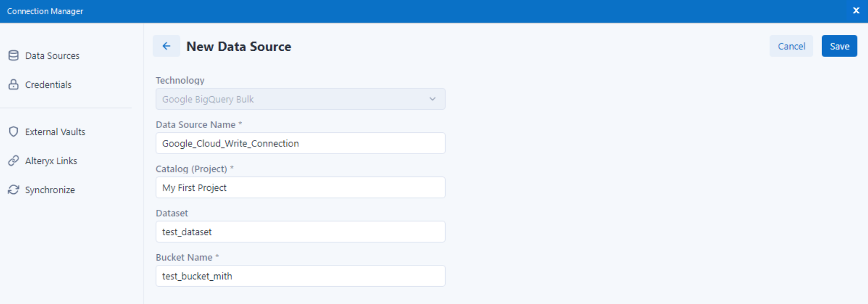
Task: Click the Alteryx Links chain icon
Action: tap(14, 160)
